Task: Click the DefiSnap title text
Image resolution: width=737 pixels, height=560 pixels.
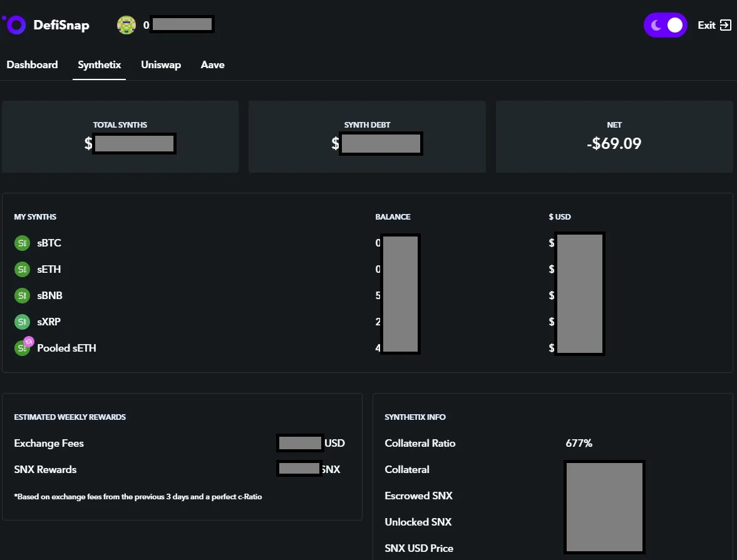Action: pos(61,25)
